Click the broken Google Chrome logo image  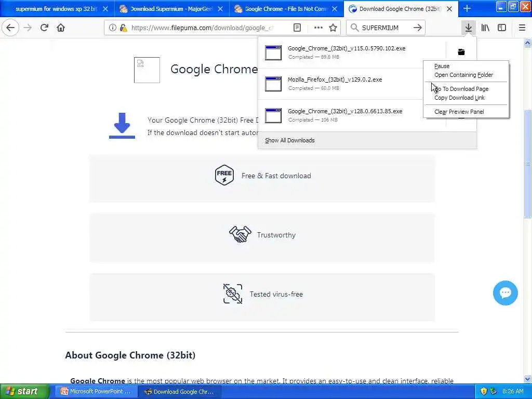[x=147, y=70]
